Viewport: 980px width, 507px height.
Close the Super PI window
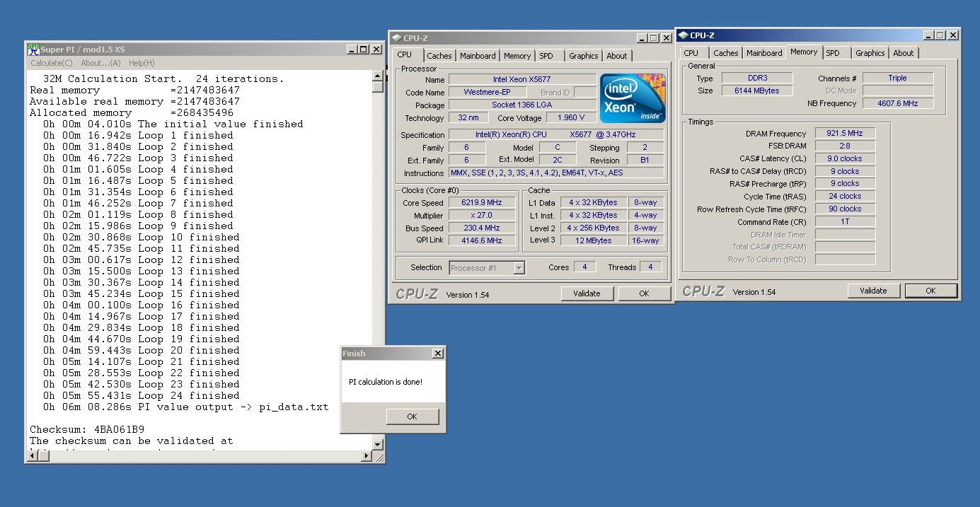pos(376,49)
